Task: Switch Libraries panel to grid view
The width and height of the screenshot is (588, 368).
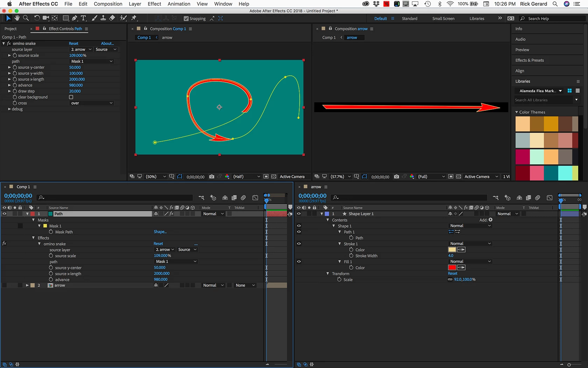Action: 569,91
